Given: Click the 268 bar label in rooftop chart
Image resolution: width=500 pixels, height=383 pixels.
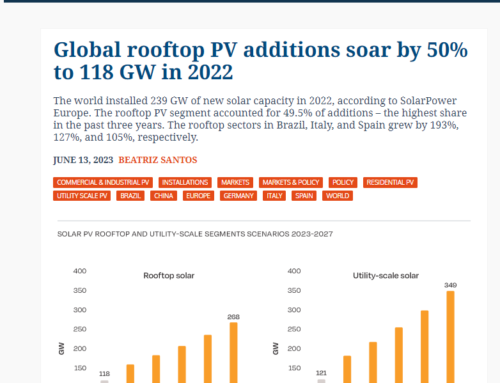Looking at the screenshot, I should coord(233,317).
